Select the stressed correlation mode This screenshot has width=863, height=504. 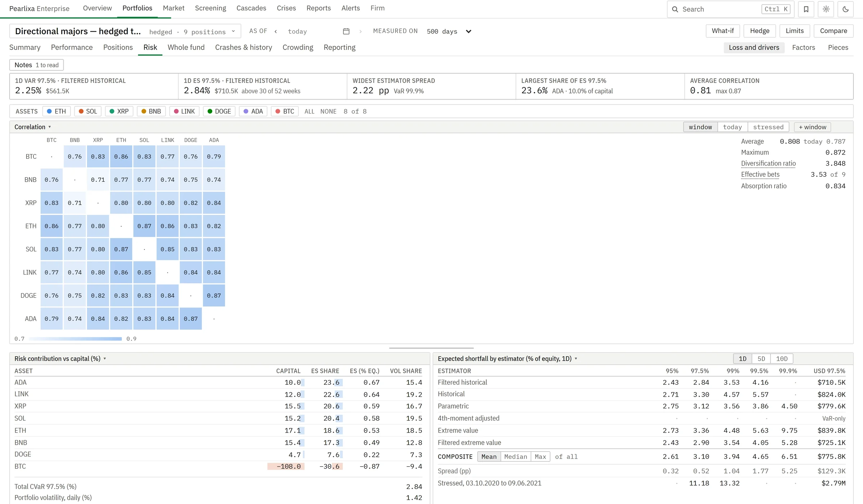point(768,127)
